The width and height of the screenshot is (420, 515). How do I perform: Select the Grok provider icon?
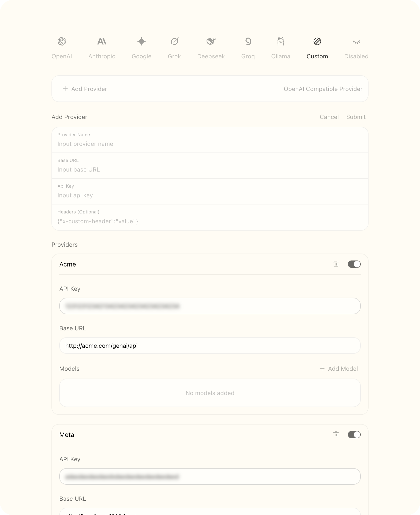click(174, 47)
